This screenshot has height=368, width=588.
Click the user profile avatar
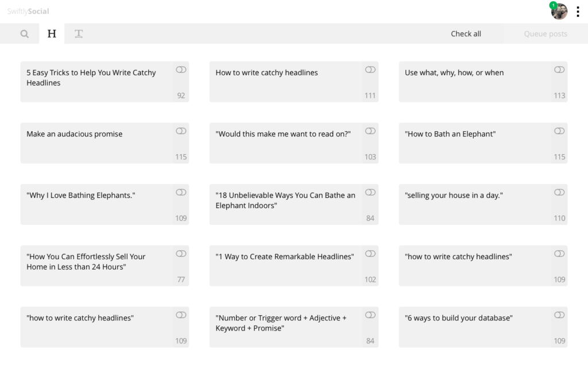(560, 11)
